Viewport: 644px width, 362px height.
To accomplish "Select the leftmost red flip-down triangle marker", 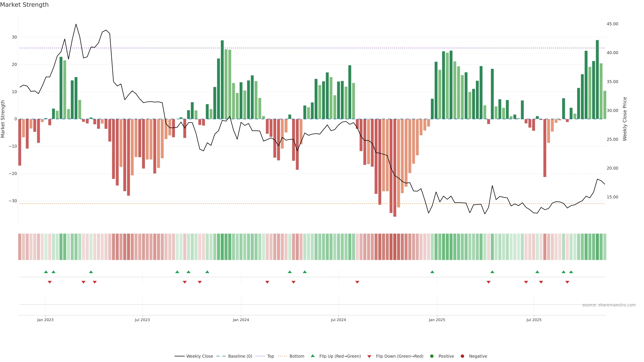I will (50, 282).
